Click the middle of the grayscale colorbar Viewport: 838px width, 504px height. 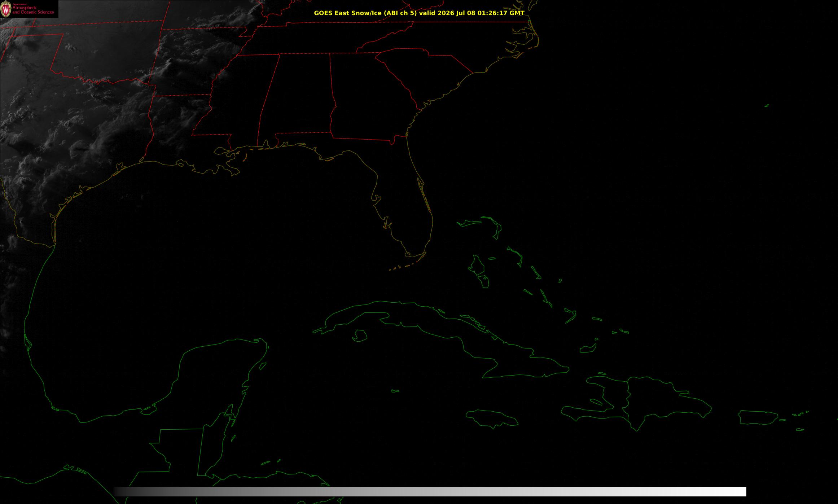[430, 491]
